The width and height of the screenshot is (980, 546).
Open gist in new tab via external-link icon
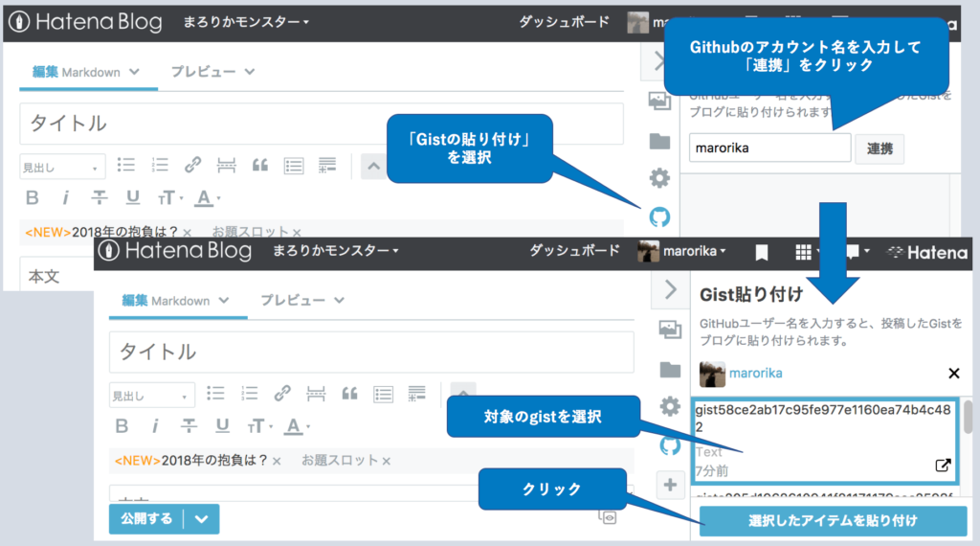[943, 466]
